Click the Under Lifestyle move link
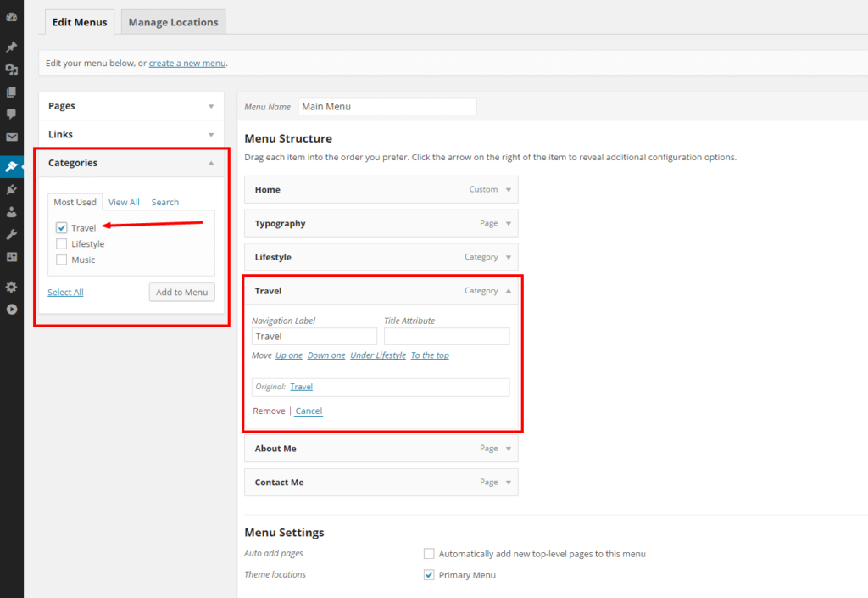This screenshot has height=598, width=868. point(378,355)
